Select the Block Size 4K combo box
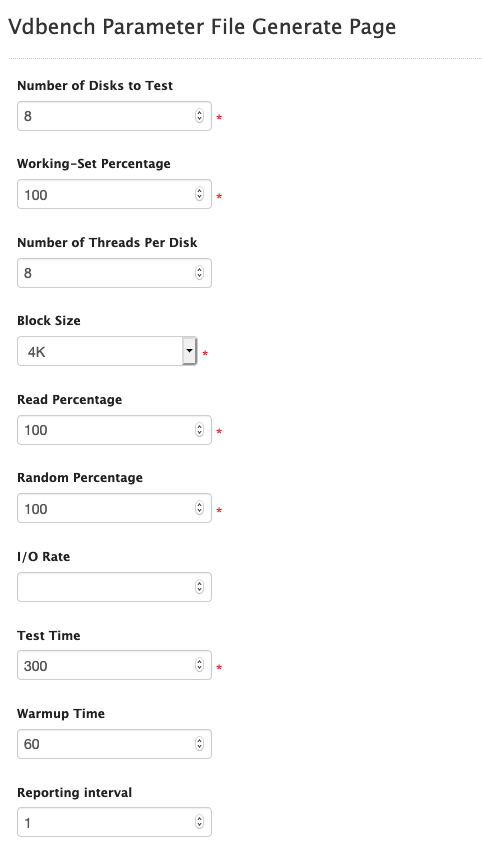482x855 pixels. click(107, 351)
